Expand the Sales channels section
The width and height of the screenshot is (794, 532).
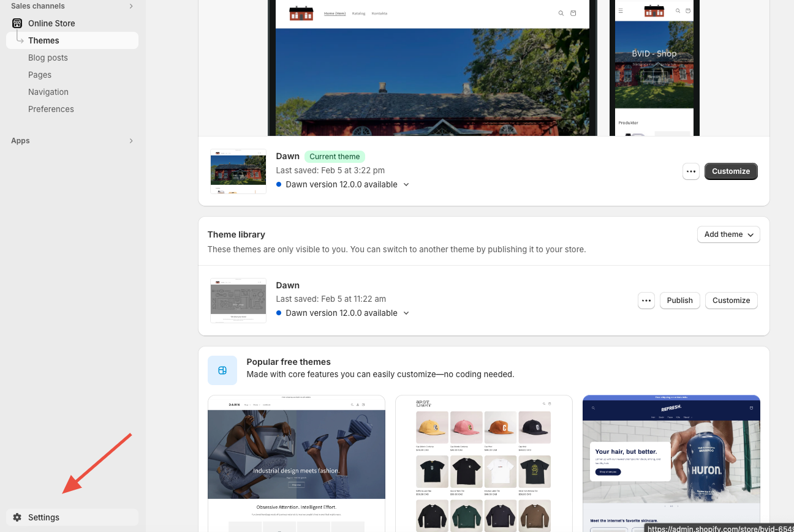click(130, 6)
